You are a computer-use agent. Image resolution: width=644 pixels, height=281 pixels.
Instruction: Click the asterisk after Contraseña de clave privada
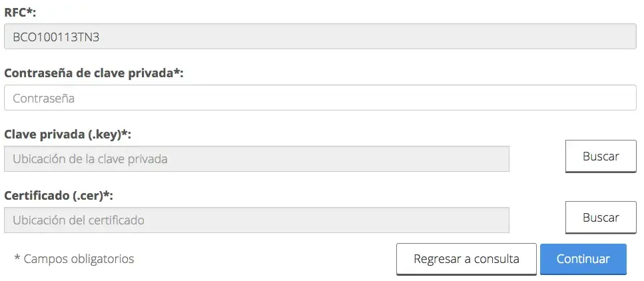[176, 73]
